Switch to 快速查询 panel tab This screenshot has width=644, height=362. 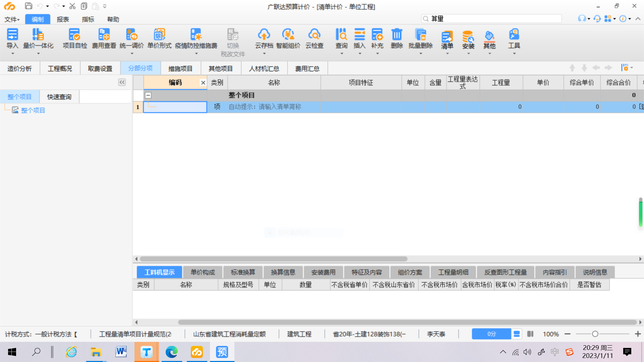coord(59,97)
